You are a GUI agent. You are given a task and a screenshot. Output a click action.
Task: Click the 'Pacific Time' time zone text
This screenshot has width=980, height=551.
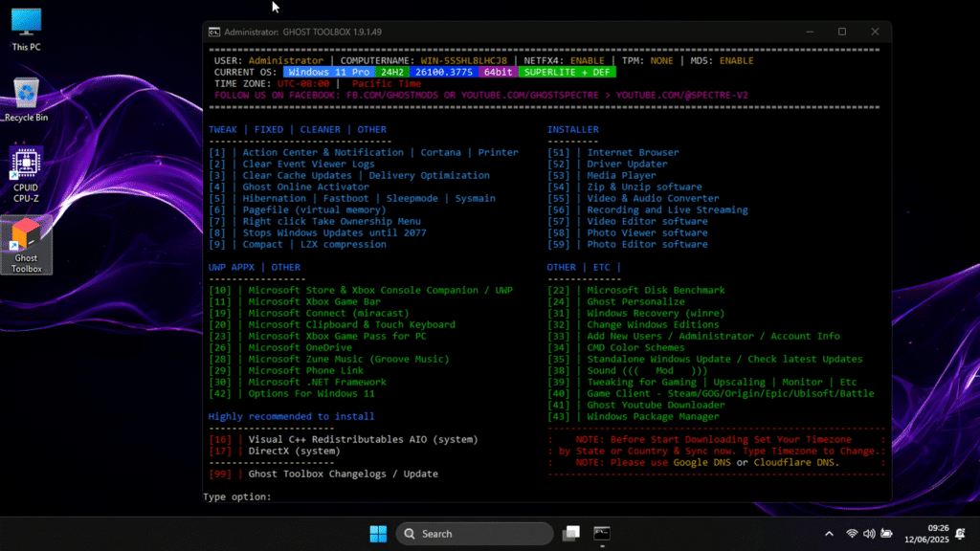coord(387,84)
